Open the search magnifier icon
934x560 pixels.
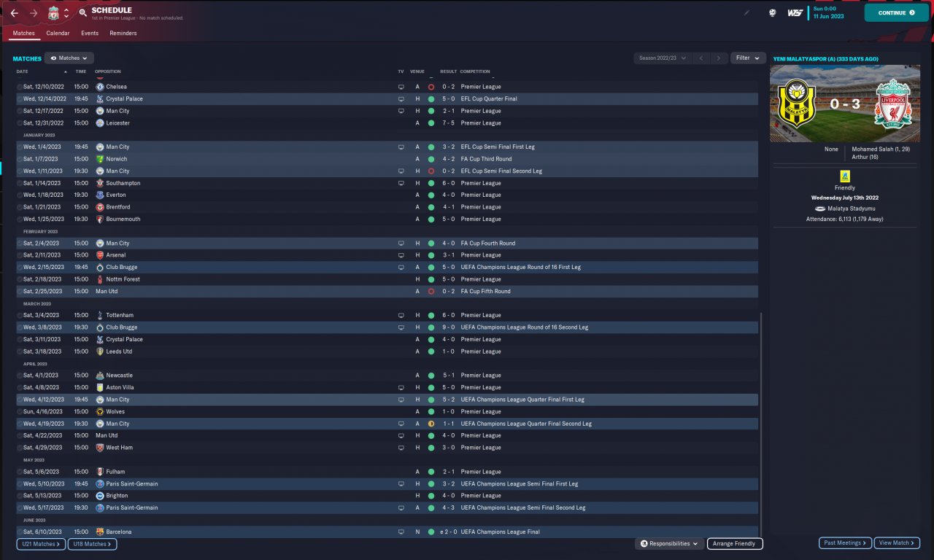(x=82, y=13)
